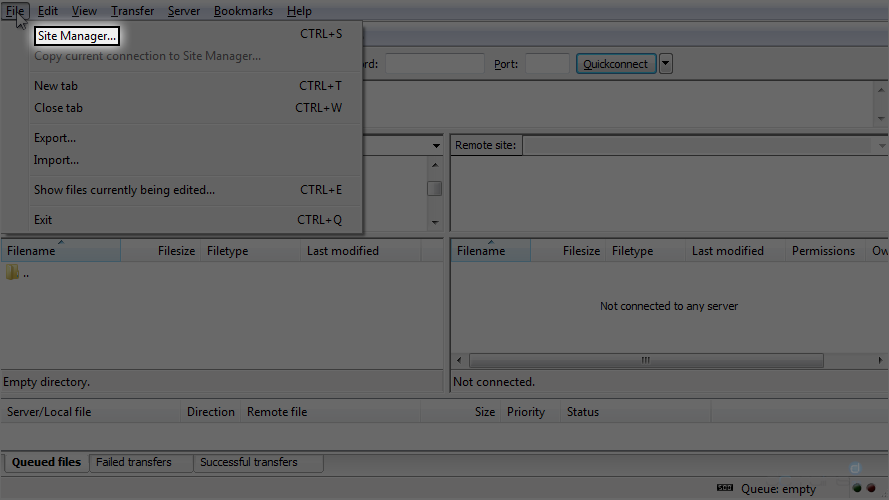This screenshot has height=500, width=889.
Task: Focus the Port input field
Action: (547, 63)
